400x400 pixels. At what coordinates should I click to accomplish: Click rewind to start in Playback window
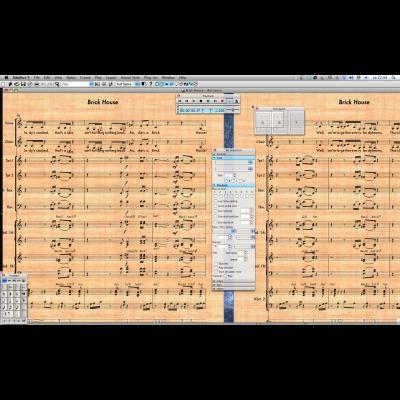tap(180, 101)
